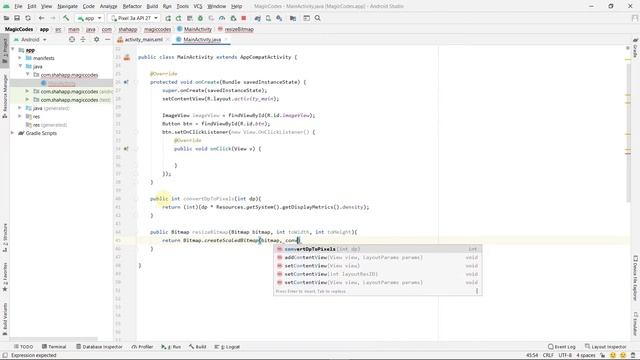Screen dimensions: 640x360
Task: Open the AVD Manager icon
Action: [x=268, y=18]
